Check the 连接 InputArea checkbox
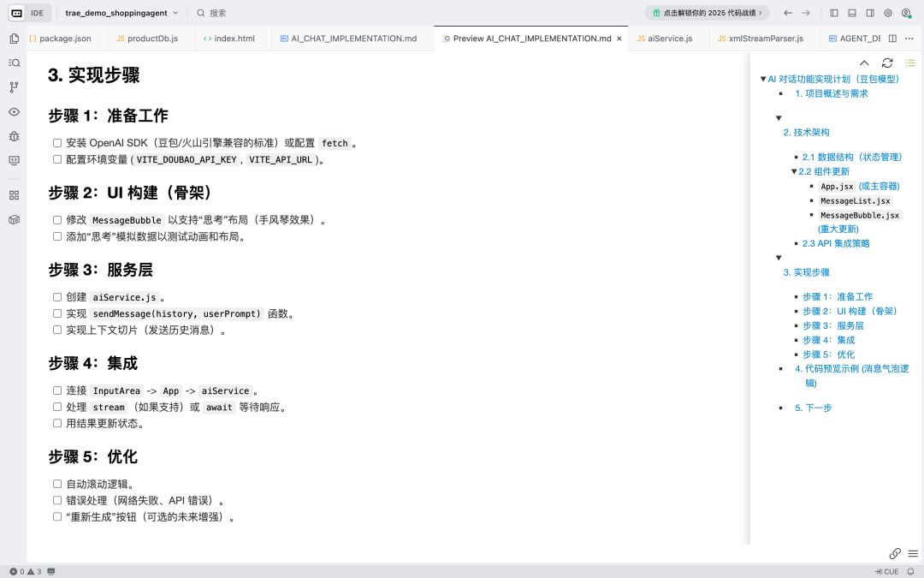This screenshot has width=924, height=578. pyautogui.click(x=57, y=390)
